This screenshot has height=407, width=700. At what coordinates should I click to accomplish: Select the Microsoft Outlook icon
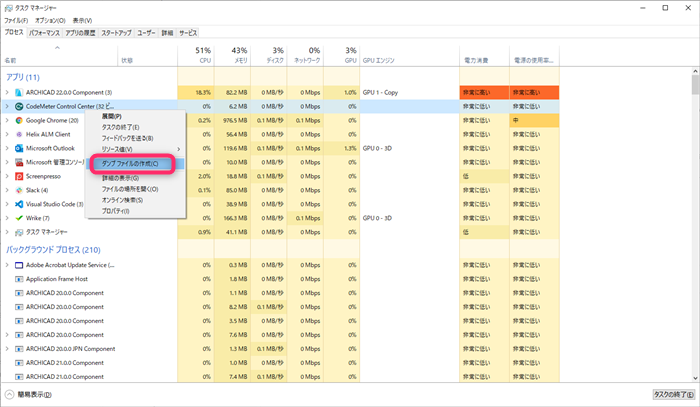pyautogui.click(x=19, y=148)
